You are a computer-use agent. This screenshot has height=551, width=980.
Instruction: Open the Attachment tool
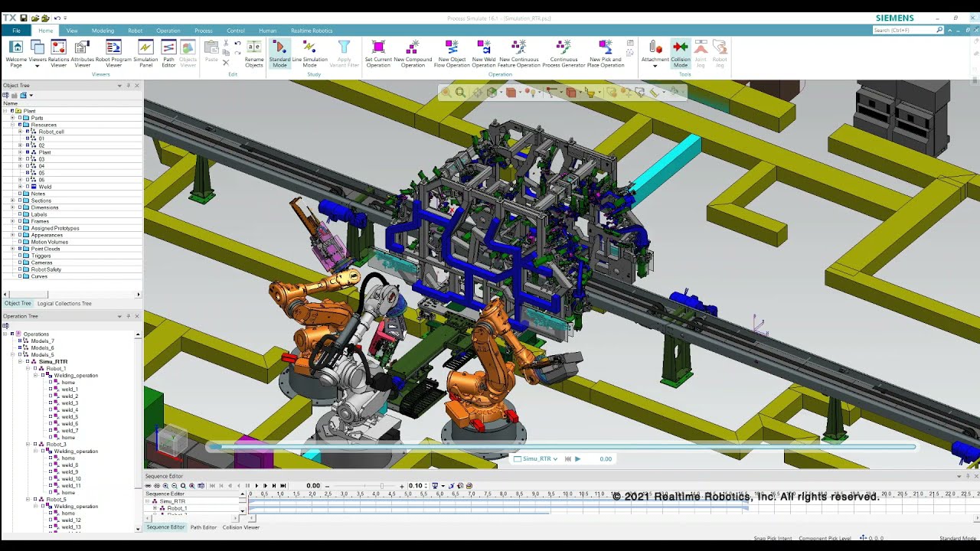(655, 54)
